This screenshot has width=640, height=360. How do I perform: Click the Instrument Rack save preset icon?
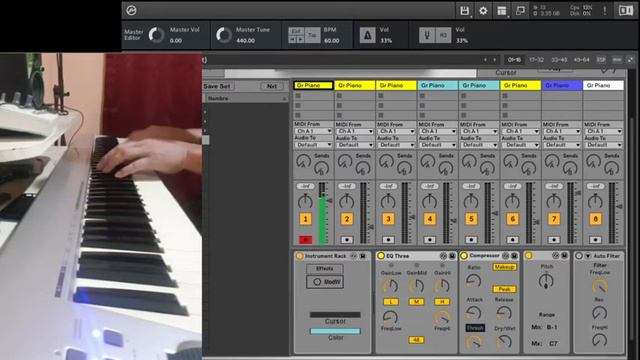362,256
